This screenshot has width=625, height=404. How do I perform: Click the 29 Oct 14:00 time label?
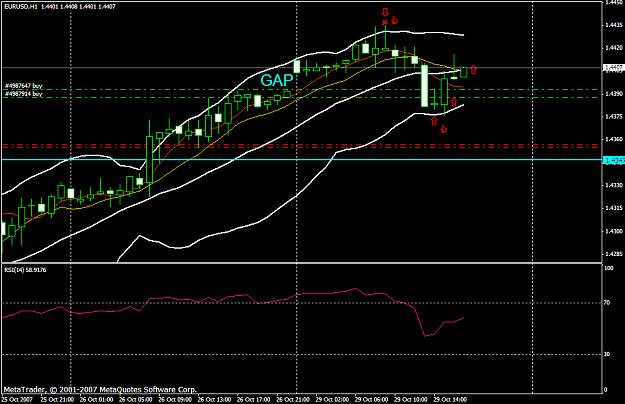coord(450,399)
